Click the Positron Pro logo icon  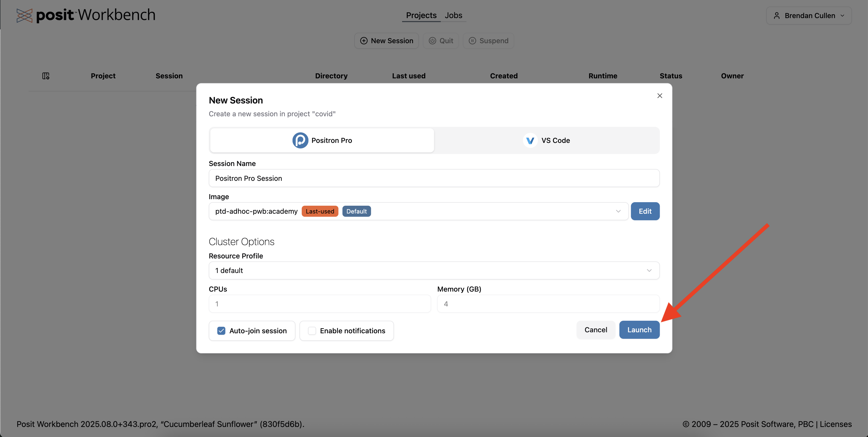[x=300, y=140]
